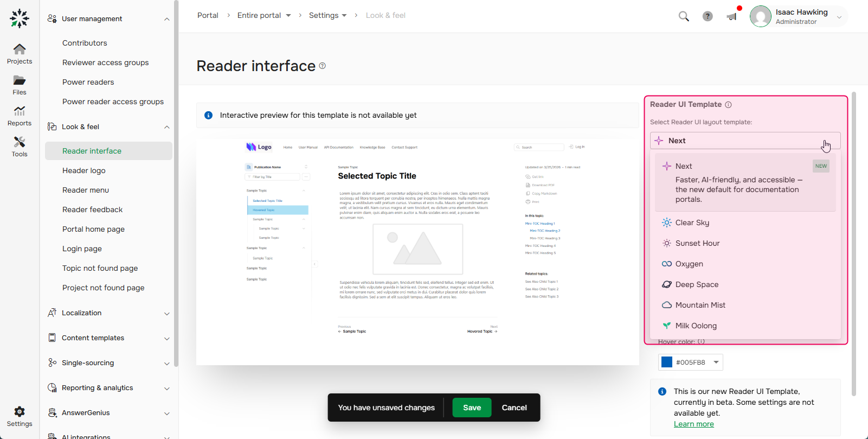
Task: Open the Reader UI layout template combo box
Action: [x=745, y=141]
